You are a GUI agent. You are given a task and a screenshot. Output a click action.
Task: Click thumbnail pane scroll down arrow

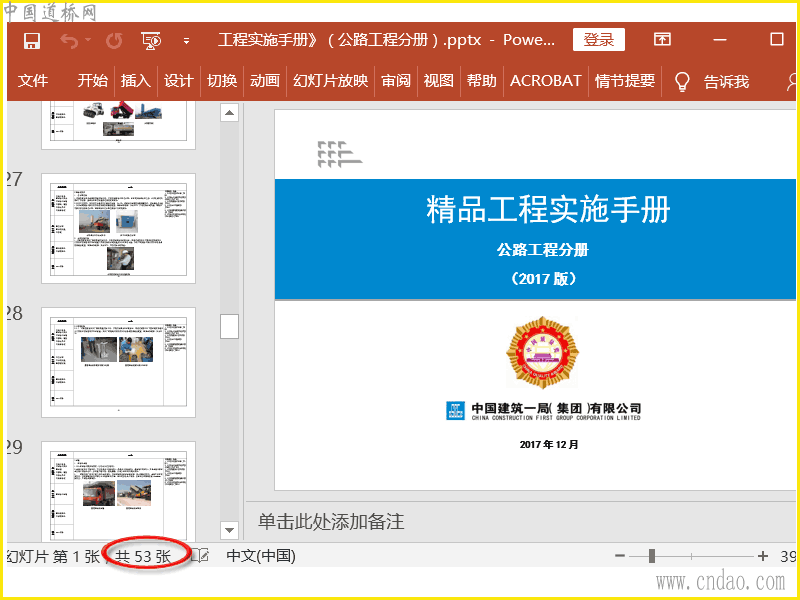(230, 530)
